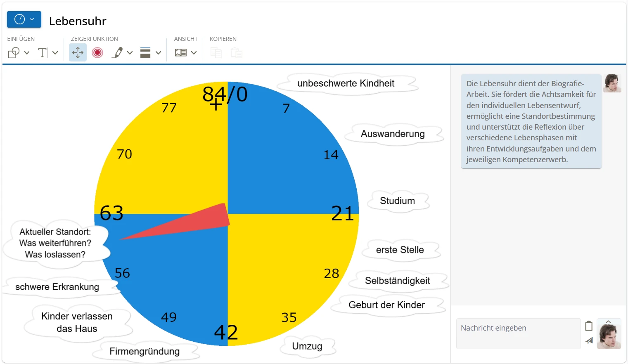Choose the line thickness tool
This screenshot has height=364, width=628.
tap(145, 52)
